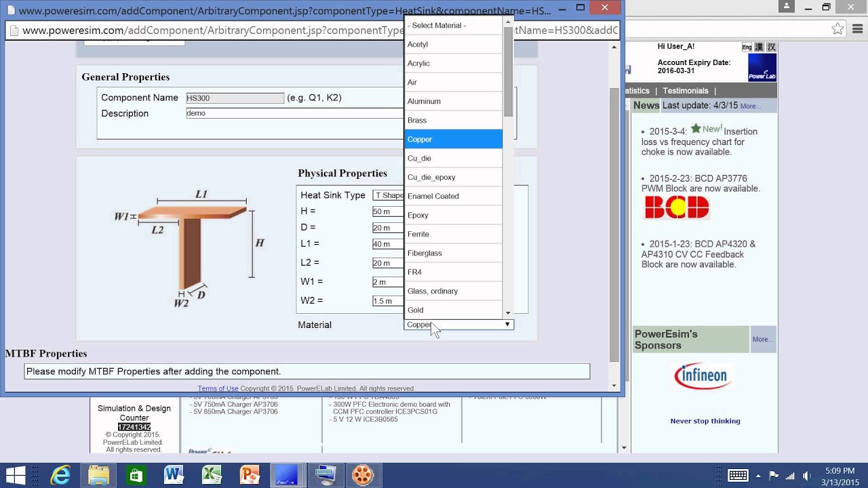
Task: Choose Enamel Coated material
Action: point(453,196)
